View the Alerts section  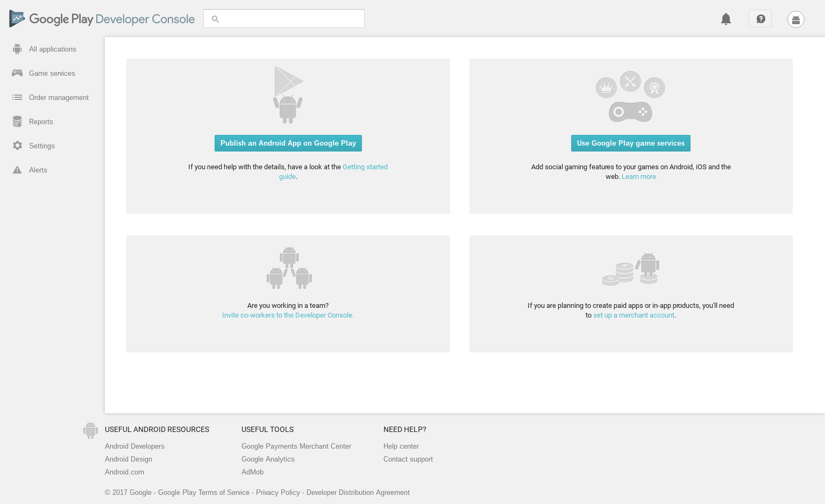tap(38, 170)
